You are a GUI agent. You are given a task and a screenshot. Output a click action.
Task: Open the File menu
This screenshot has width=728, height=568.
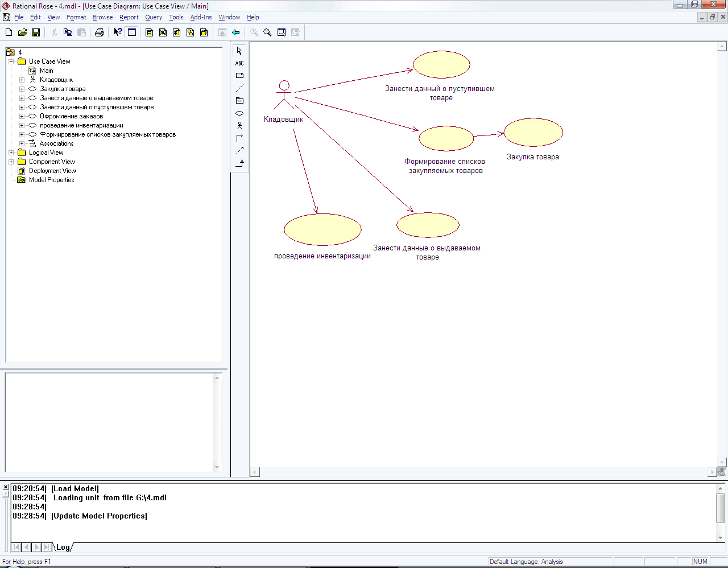pos(19,17)
